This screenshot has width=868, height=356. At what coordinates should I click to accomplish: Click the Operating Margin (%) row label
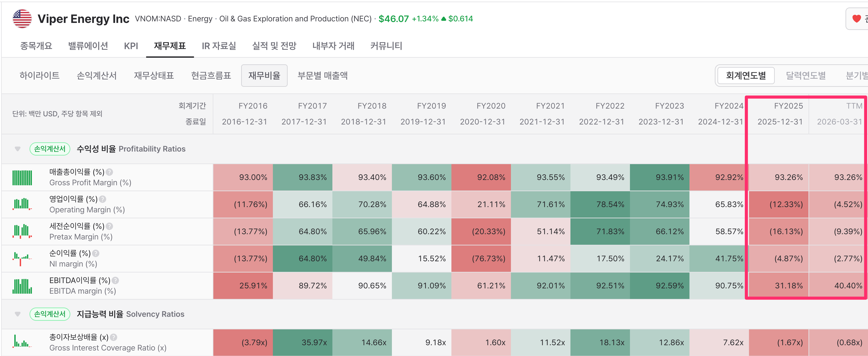coord(87,210)
